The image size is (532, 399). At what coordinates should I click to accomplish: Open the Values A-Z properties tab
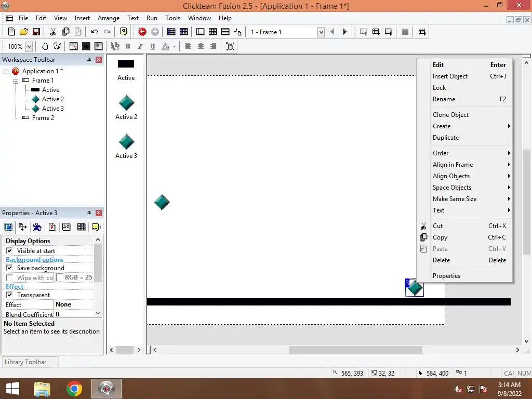tap(66, 227)
